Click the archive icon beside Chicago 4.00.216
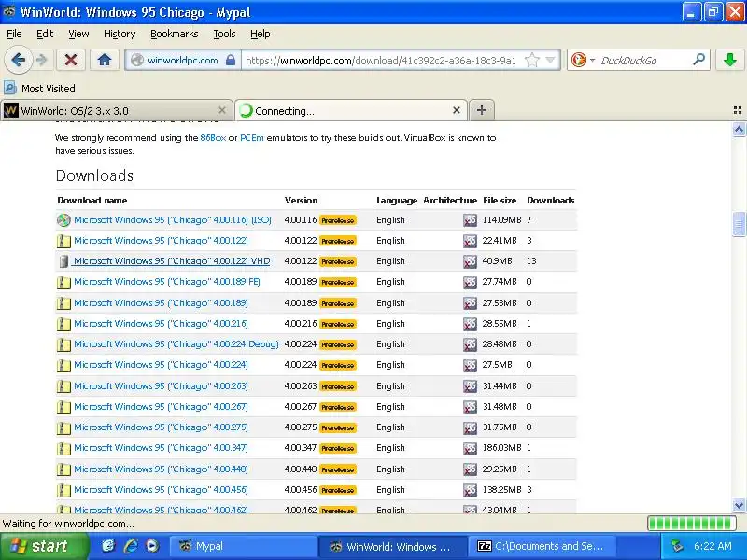The image size is (747, 560). (x=63, y=324)
